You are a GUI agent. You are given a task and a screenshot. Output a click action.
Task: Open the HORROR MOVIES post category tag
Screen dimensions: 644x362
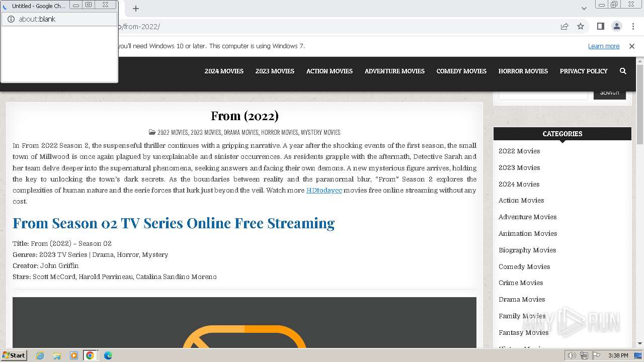click(x=280, y=133)
